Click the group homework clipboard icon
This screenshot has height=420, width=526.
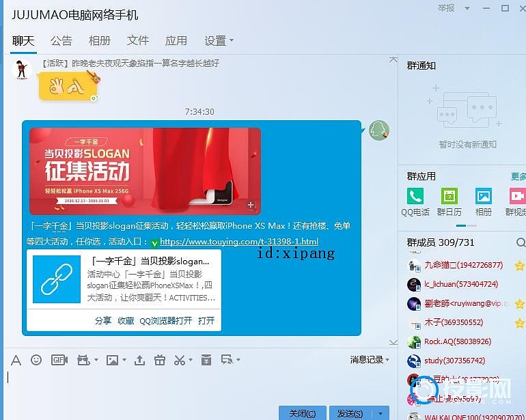206,360
